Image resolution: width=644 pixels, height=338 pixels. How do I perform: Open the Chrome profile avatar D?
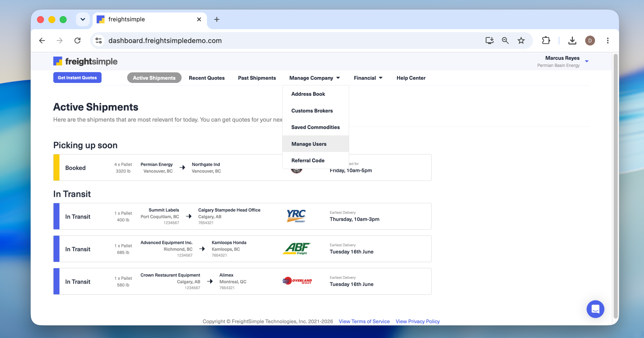point(590,41)
